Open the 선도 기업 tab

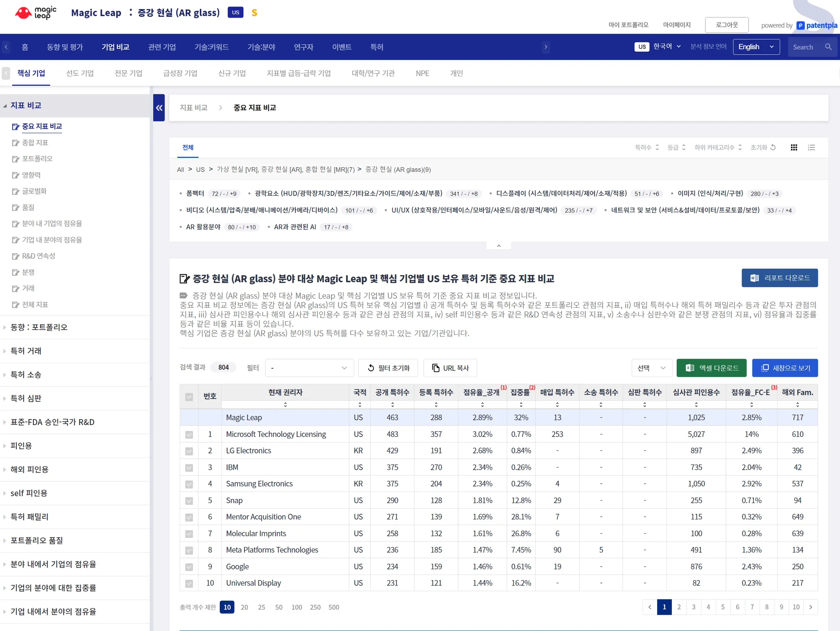[80, 73]
